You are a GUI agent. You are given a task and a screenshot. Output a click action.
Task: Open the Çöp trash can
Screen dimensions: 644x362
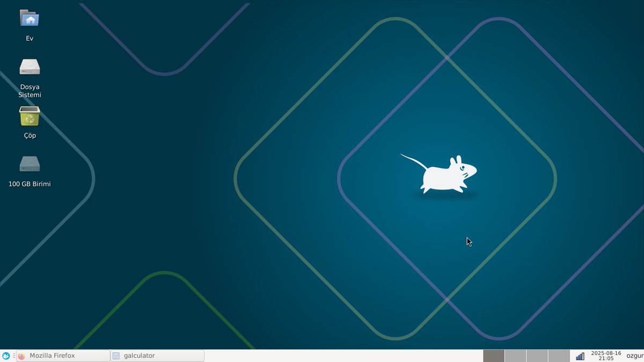coord(29,116)
